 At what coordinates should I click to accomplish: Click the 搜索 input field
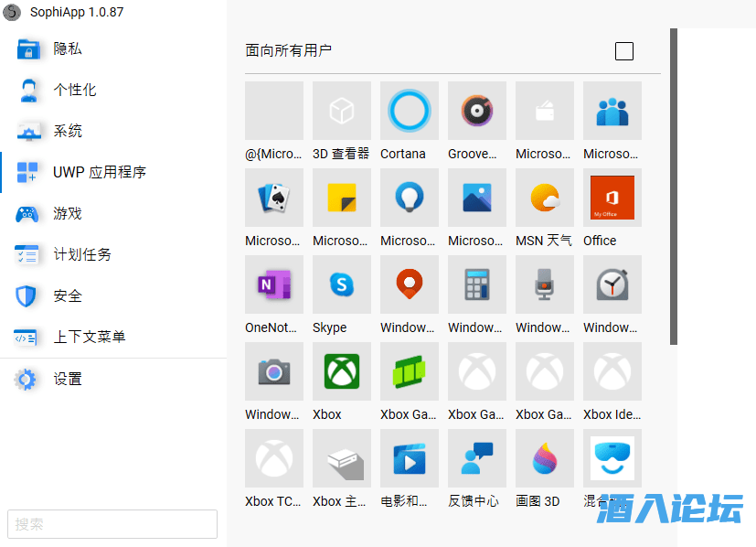pos(112,524)
